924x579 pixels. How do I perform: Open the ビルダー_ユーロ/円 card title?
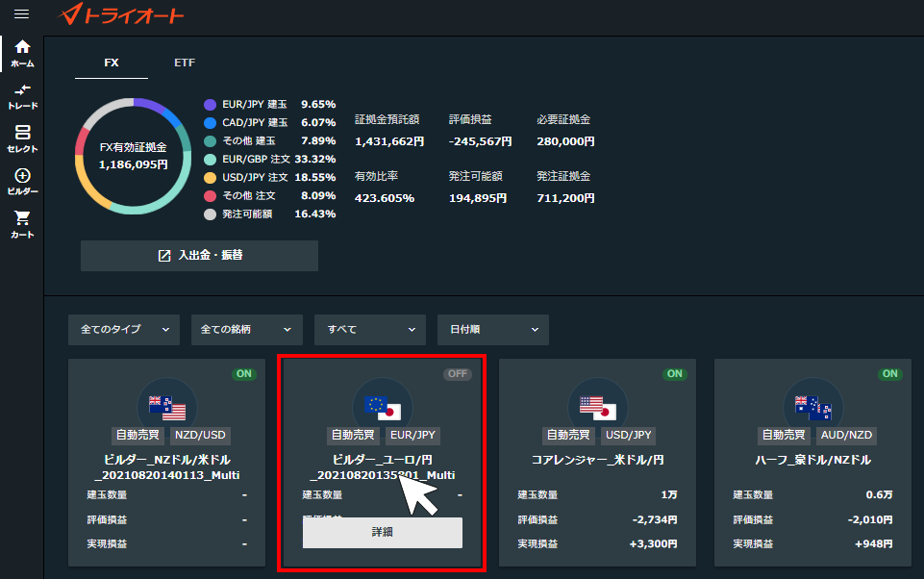(383, 467)
